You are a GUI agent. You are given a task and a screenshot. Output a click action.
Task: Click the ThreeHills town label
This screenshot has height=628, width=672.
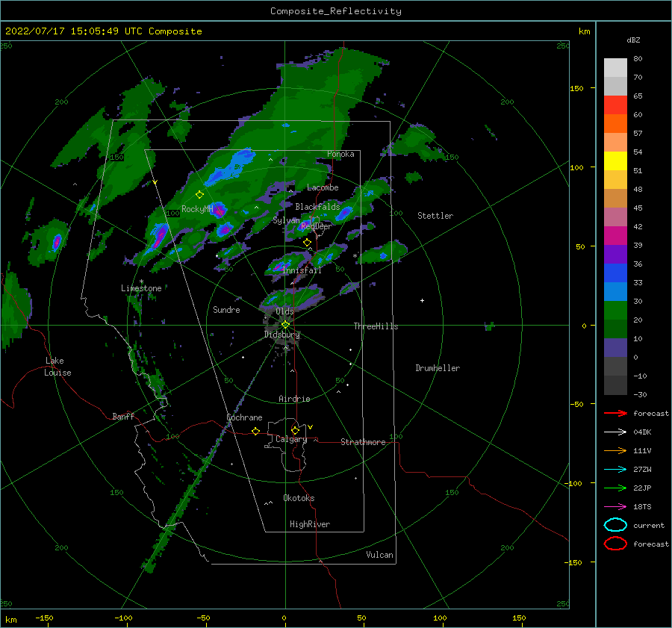[376, 326]
